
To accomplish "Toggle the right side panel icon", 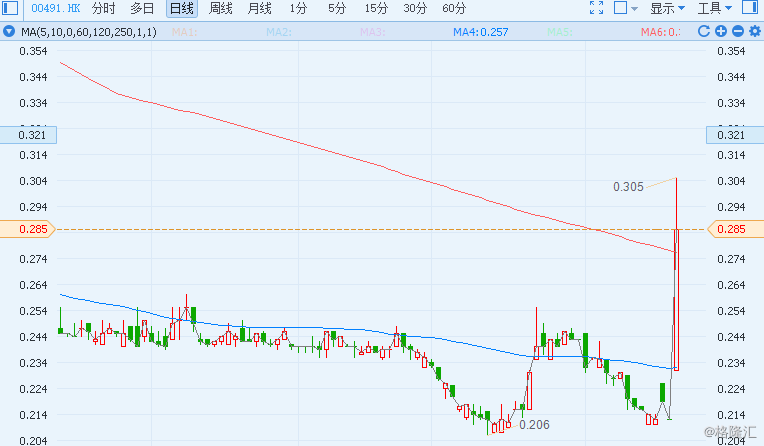I will click(x=751, y=8).
